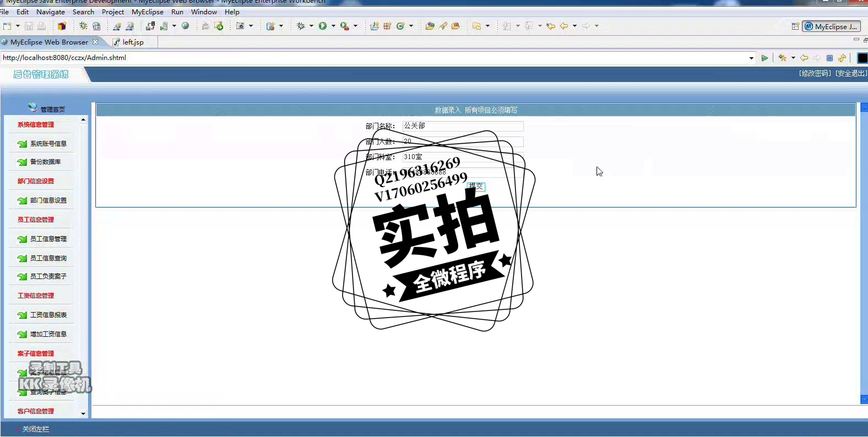Click the Debug bug toolbar icon
The image size is (868, 437).
(x=301, y=26)
